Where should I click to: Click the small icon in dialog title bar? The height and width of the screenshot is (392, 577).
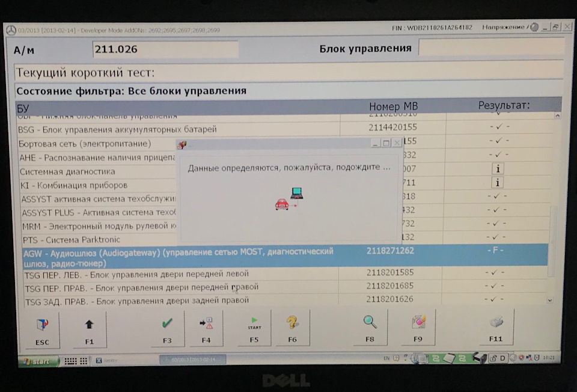click(182, 145)
